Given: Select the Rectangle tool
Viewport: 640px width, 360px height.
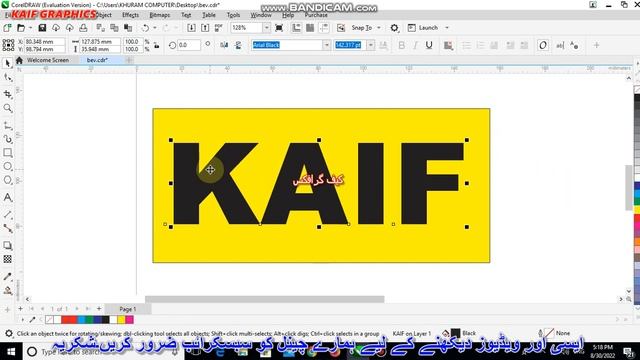Looking at the screenshot, I should pos(7,153).
